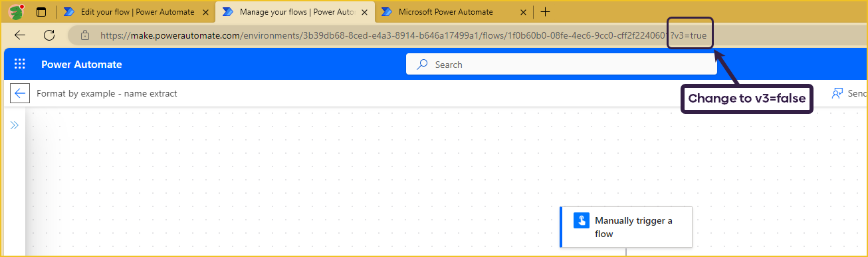Close the Microsoft Power Automate tab

coord(523,12)
